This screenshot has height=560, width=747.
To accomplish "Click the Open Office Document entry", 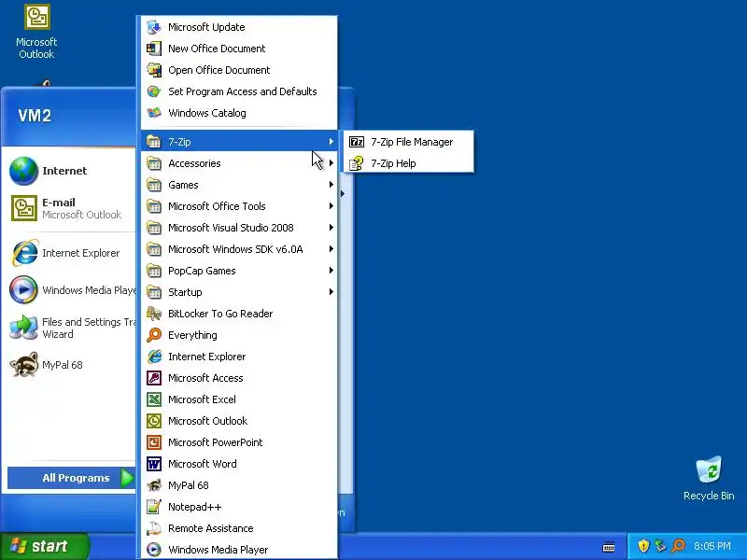I will [239, 70].
